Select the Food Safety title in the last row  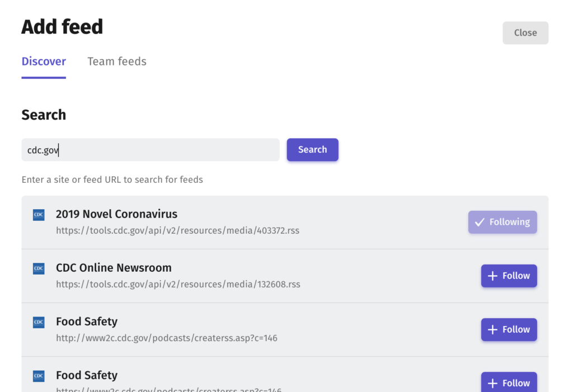pos(87,375)
